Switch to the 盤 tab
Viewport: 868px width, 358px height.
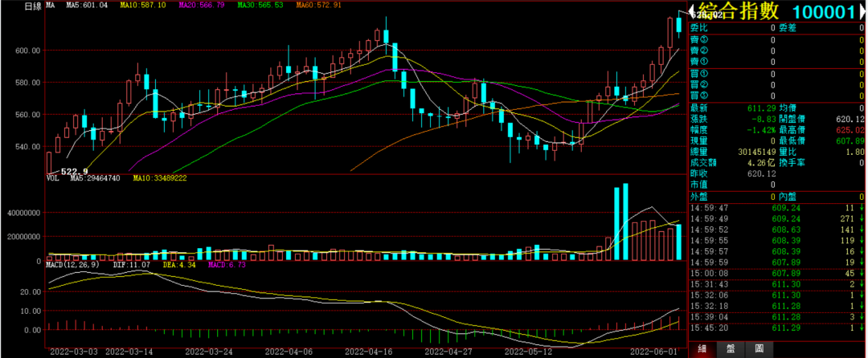coord(731,348)
